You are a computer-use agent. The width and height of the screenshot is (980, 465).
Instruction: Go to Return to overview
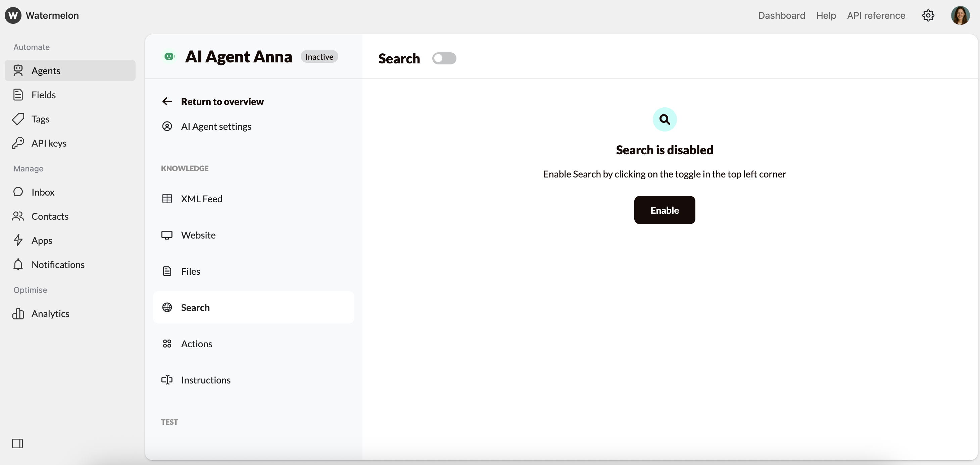tap(222, 101)
